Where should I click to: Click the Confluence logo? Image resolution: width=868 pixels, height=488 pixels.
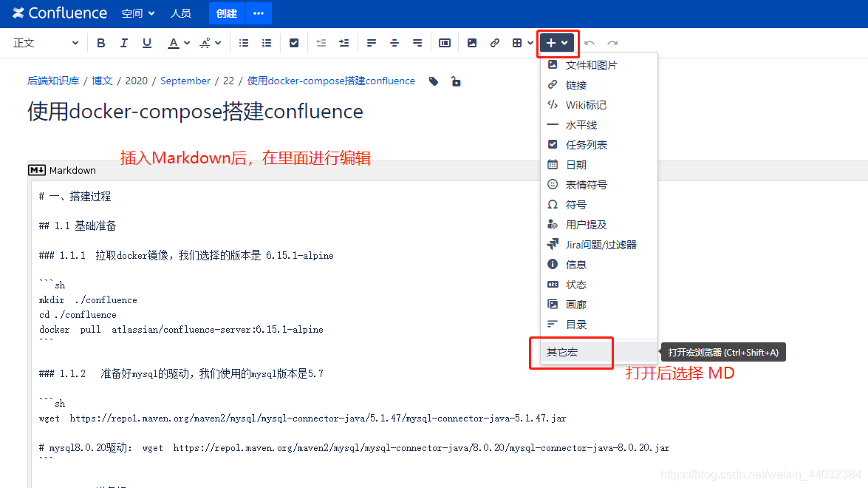[60, 13]
